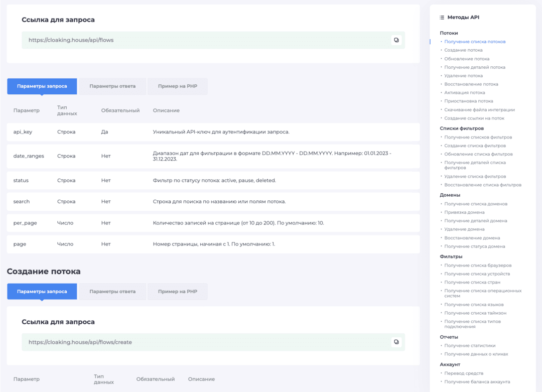Open the Пример на PHP tab

pos(177,86)
